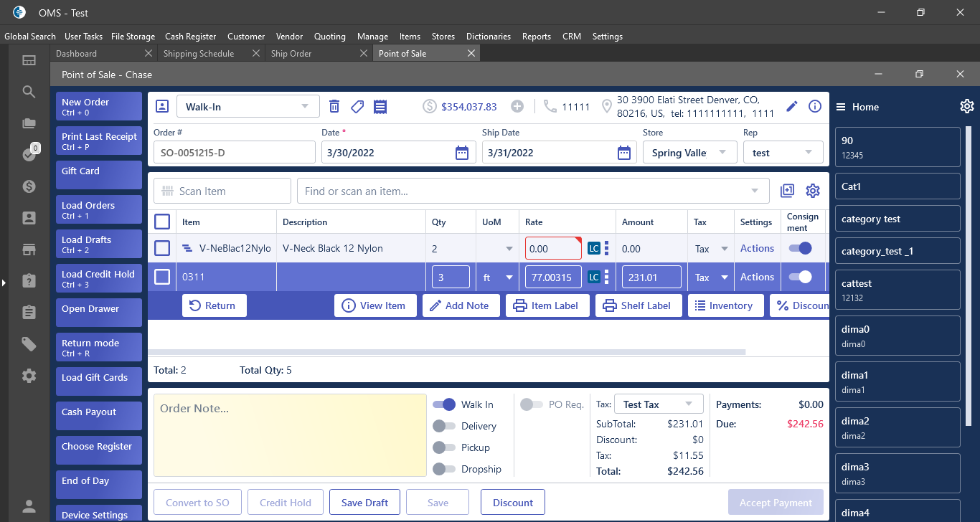Enable the Delivery toggle
Image resolution: width=980 pixels, height=522 pixels.
(x=444, y=426)
